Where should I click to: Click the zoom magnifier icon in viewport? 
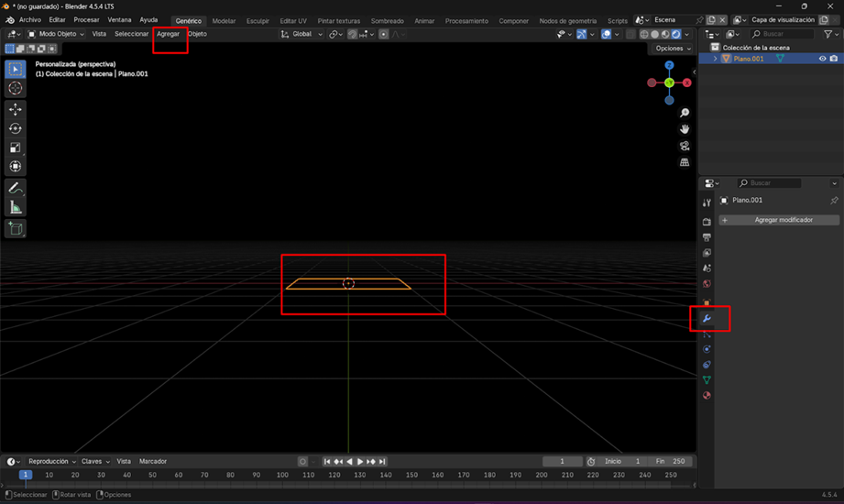click(x=685, y=113)
